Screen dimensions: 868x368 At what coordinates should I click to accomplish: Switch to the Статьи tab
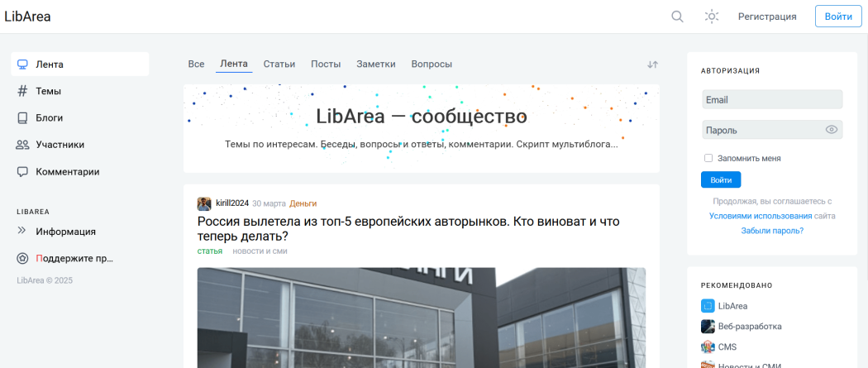(x=279, y=65)
